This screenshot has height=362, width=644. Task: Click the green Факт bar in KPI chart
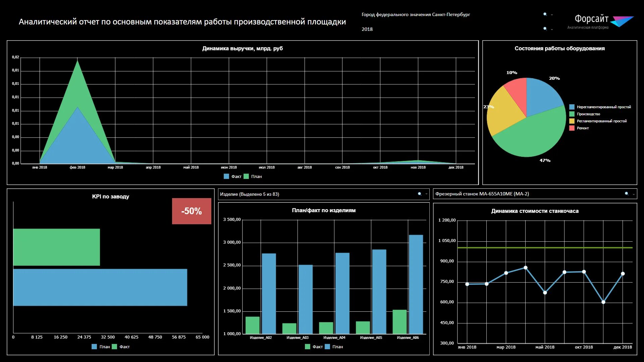[56, 247]
